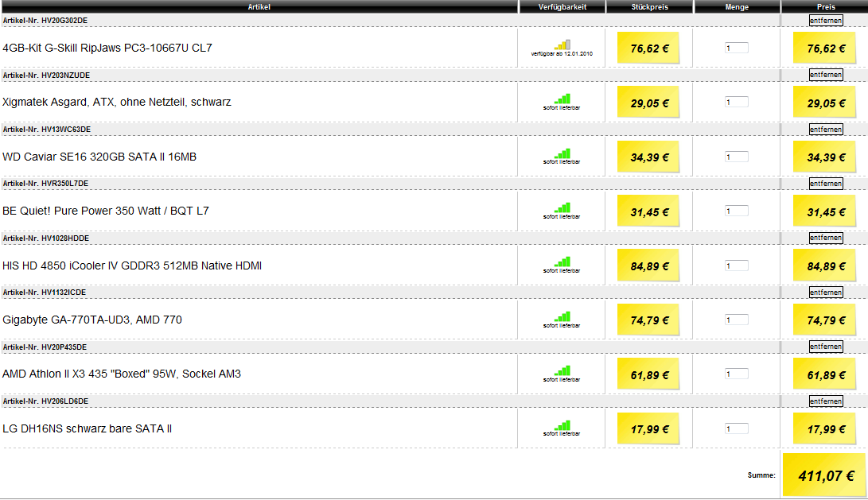Click Artikel-Nr. HV1028HDDE label
The height and width of the screenshot is (500, 868).
click(x=46, y=238)
